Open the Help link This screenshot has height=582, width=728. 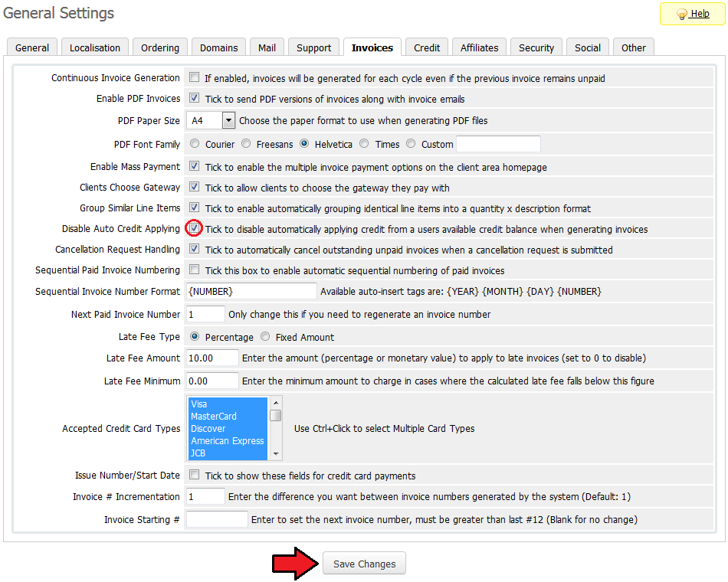tap(699, 14)
